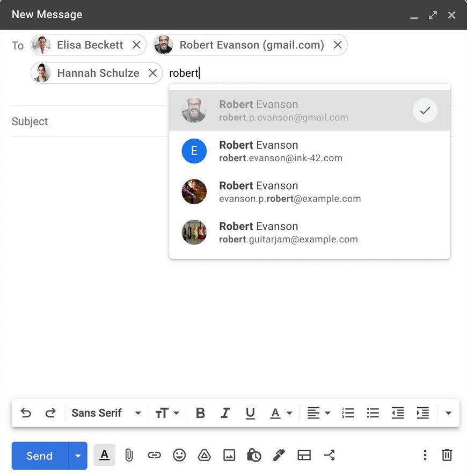Viewport: 467px width, 476px height.
Task: Click the blue E avatar
Action: pos(194,151)
